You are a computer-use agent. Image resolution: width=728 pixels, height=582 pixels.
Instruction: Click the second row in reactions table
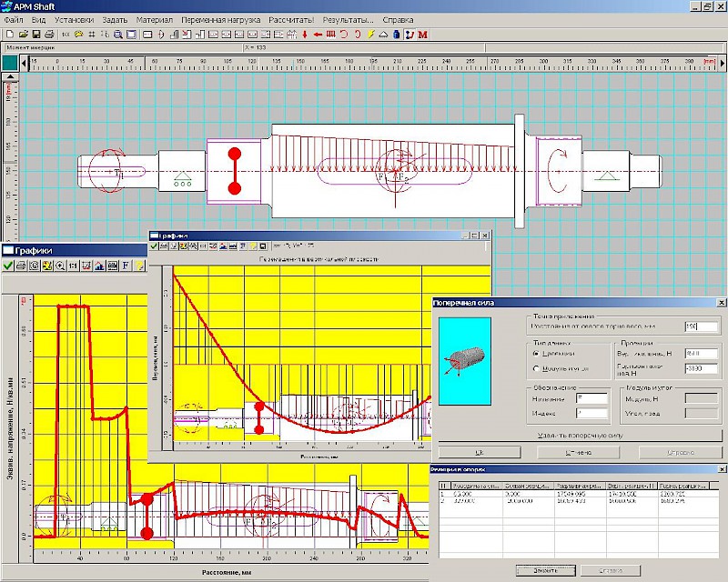click(579, 501)
